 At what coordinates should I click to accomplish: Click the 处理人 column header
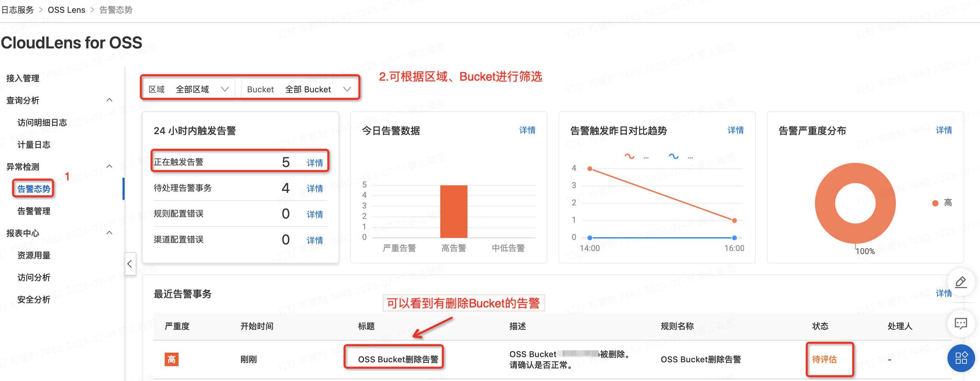pyautogui.click(x=900, y=326)
